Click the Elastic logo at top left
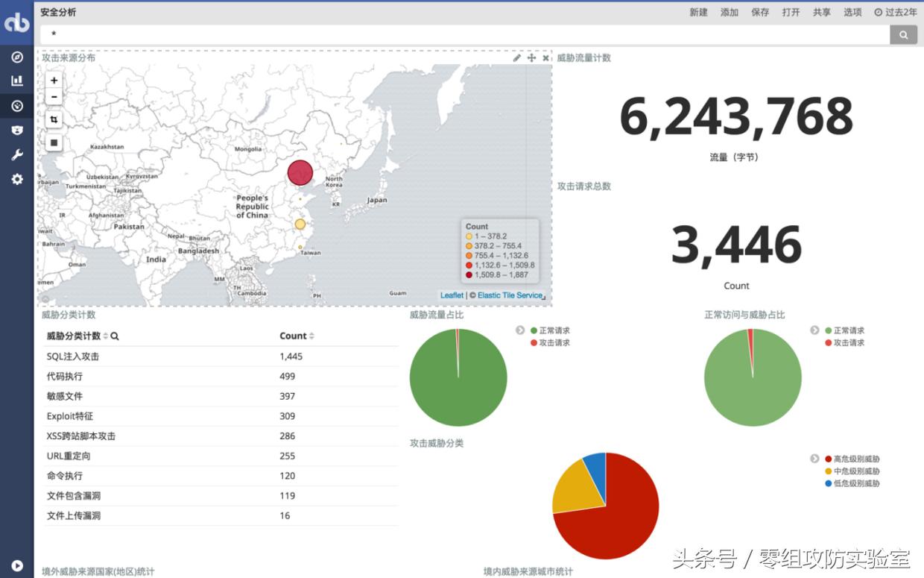The image size is (924, 578). tap(16, 22)
